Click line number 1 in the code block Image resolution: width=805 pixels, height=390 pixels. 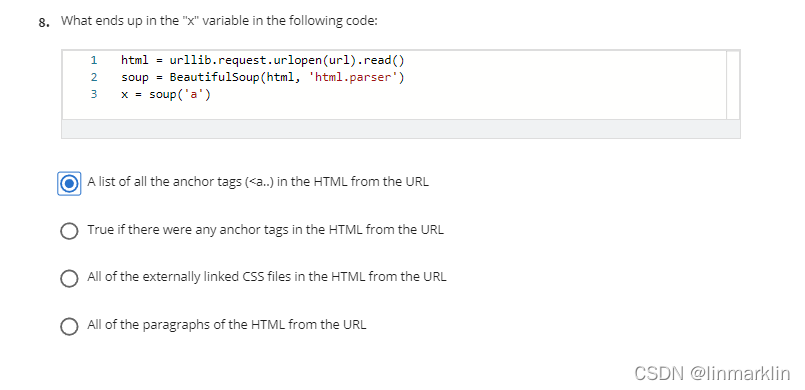tap(93, 61)
